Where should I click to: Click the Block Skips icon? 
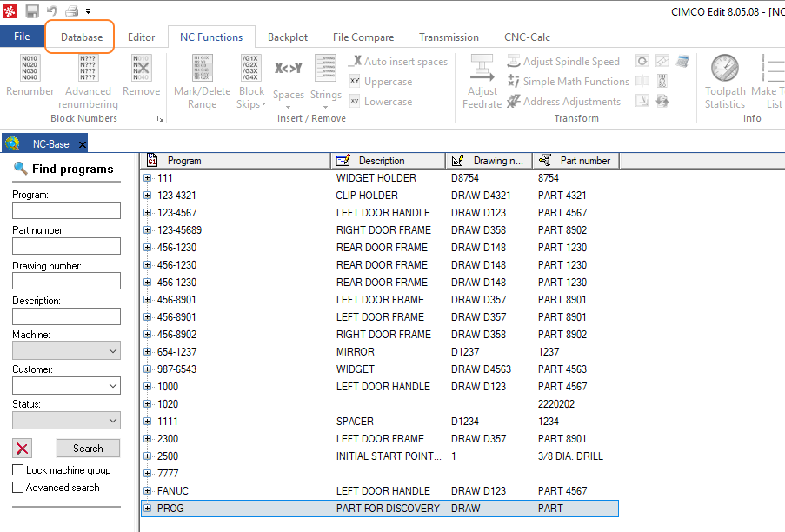coord(250,68)
